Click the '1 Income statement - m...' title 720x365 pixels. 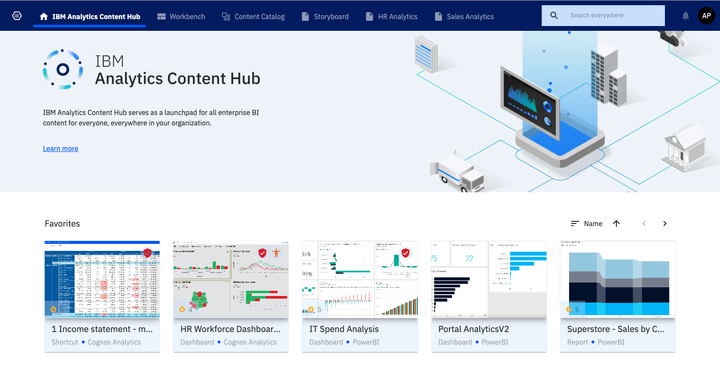[x=102, y=329]
